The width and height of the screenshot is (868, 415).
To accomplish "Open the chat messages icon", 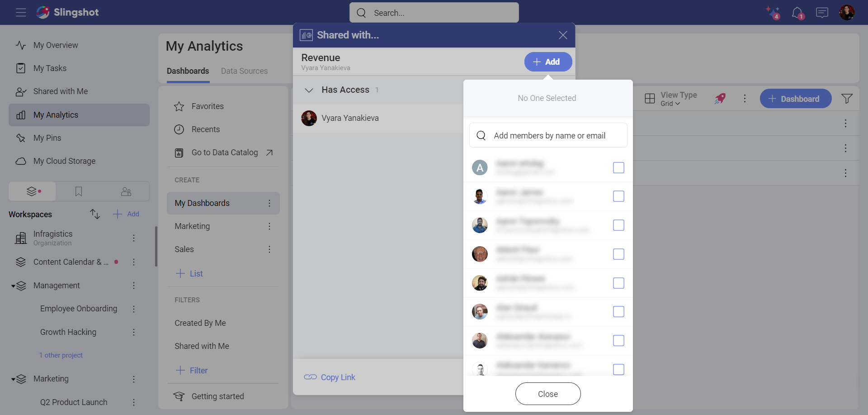I will pyautogui.click(x=822, y=13).
